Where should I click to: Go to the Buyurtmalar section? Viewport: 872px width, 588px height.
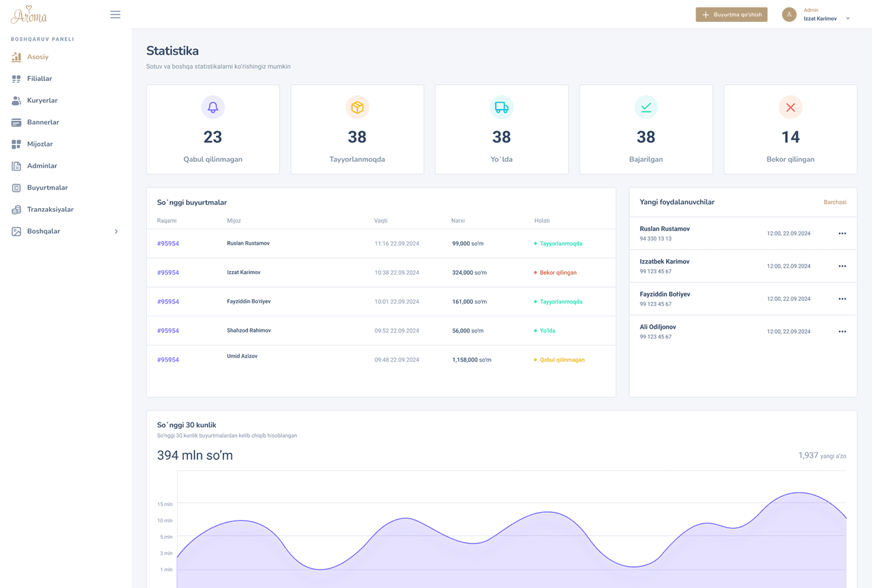[15, 187]
